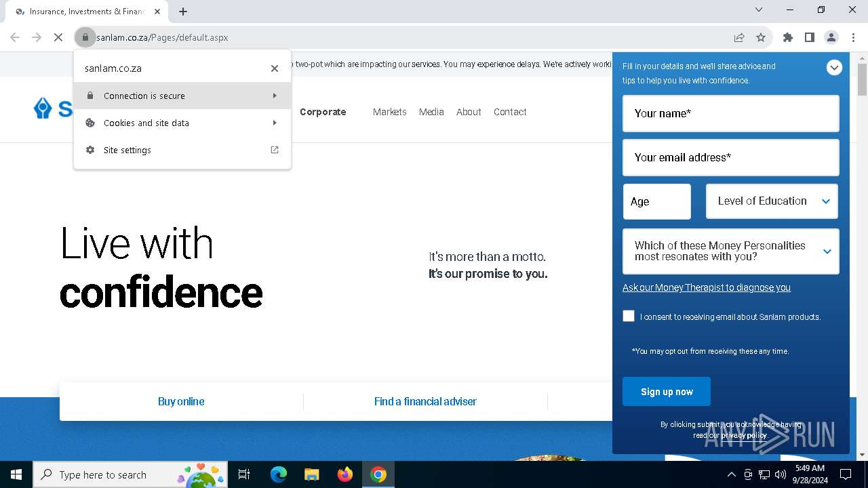Screen dimensions: 868x488
Task: Show hidden system tray icons
Action: tap(731, 474)
